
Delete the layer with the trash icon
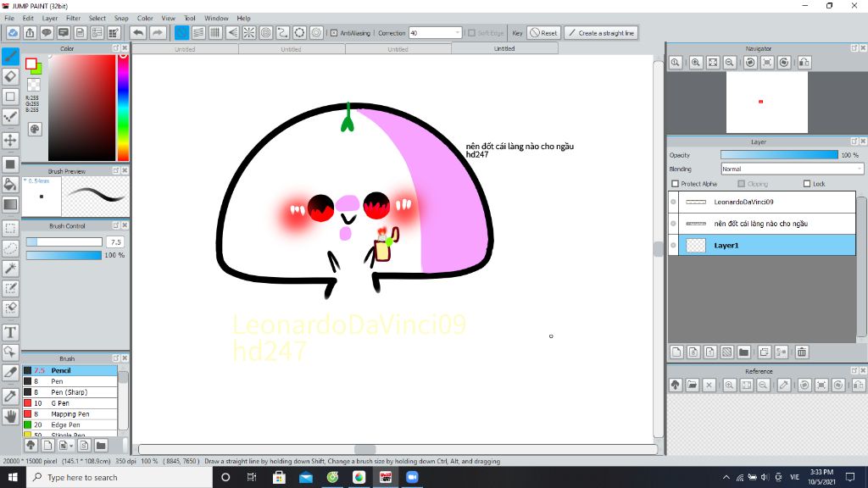tap(802, 352)
